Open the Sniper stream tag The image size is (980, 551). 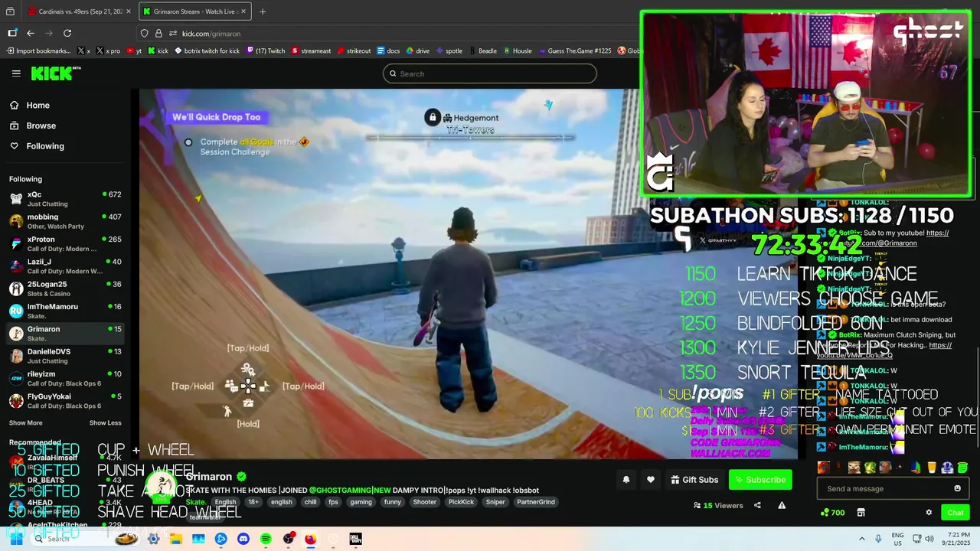tap(495, 502)
